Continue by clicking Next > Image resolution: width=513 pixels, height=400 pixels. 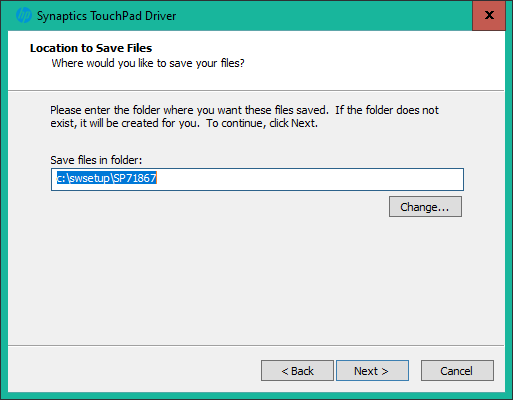coord(372,370)
